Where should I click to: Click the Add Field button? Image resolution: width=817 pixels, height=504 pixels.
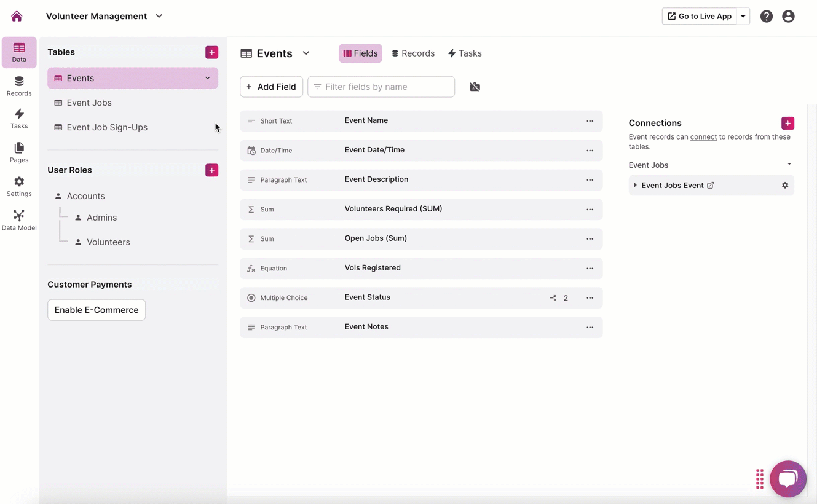tap(271, 87)
